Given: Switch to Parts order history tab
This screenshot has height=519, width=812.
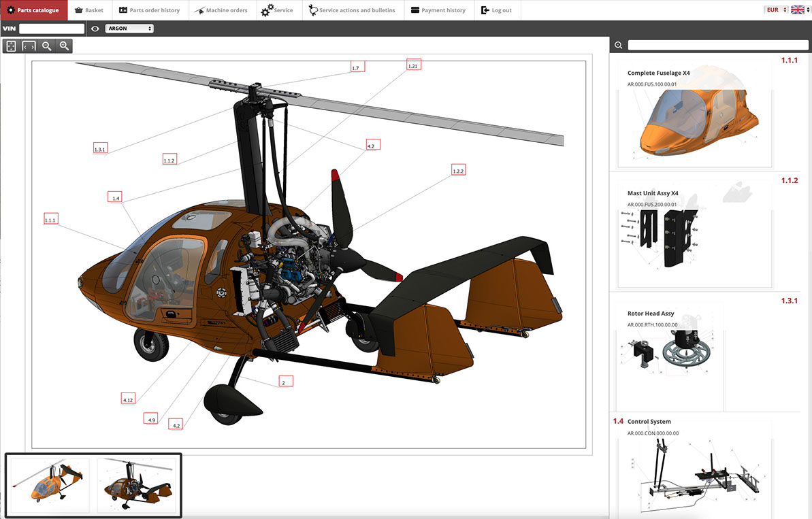Looking at the screenshot, I should click(149, 10).
